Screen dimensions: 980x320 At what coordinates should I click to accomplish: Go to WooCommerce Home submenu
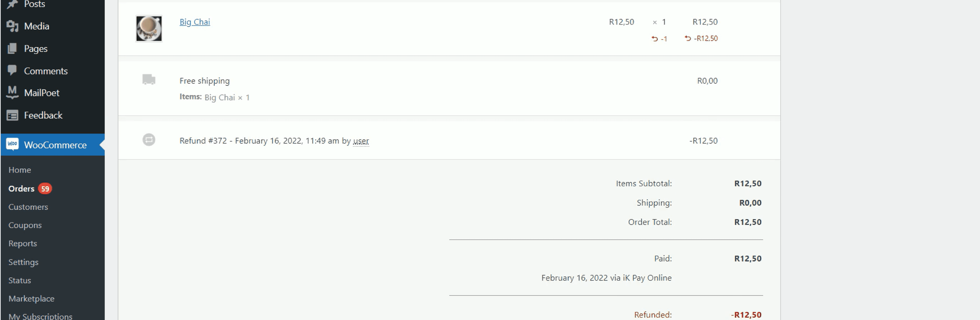19,170
